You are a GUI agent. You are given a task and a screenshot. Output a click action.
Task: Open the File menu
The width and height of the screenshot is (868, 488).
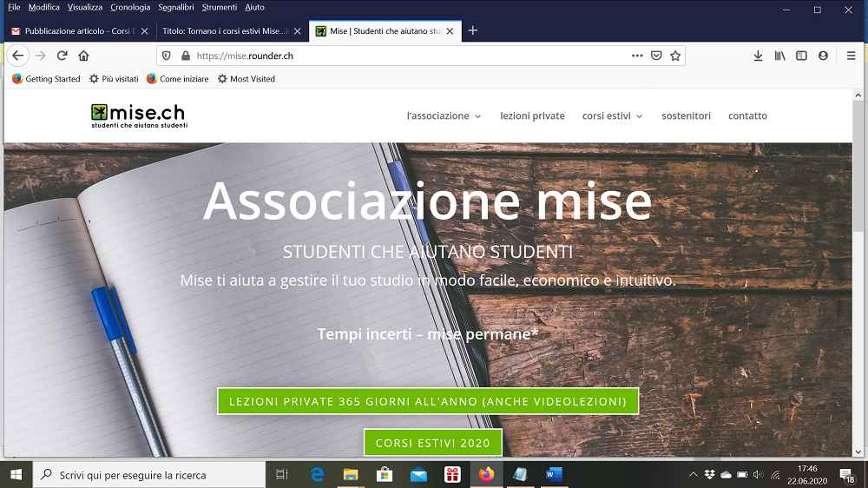click(x=14, y=7)
